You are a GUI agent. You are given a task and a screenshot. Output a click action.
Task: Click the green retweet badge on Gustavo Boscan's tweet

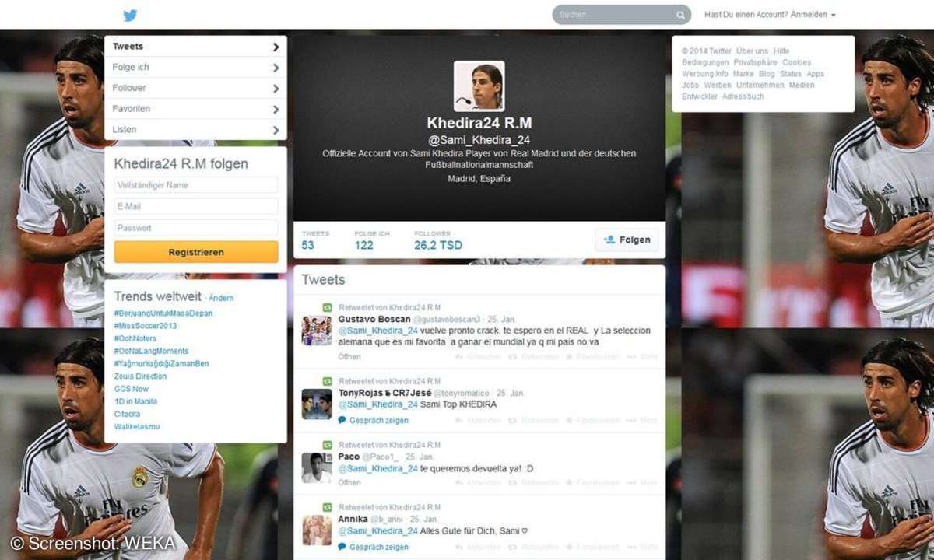coord(327,307)
